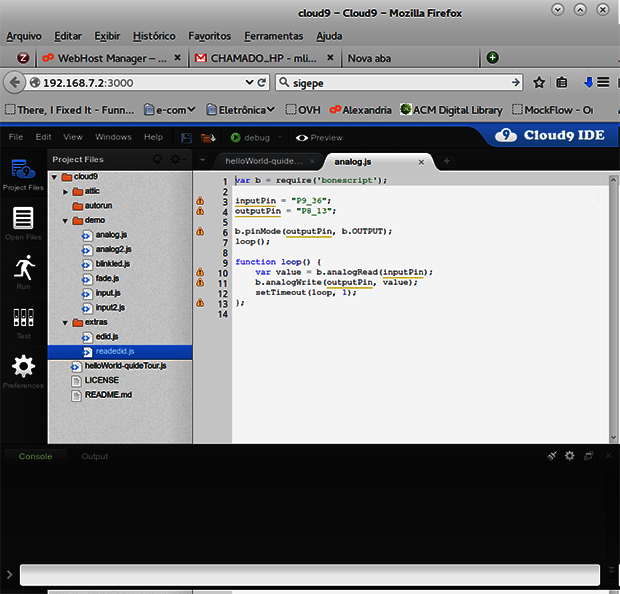This screenshot has height=594, width=620.
Task: Click the Preview eye button
Action: point(319,138)
